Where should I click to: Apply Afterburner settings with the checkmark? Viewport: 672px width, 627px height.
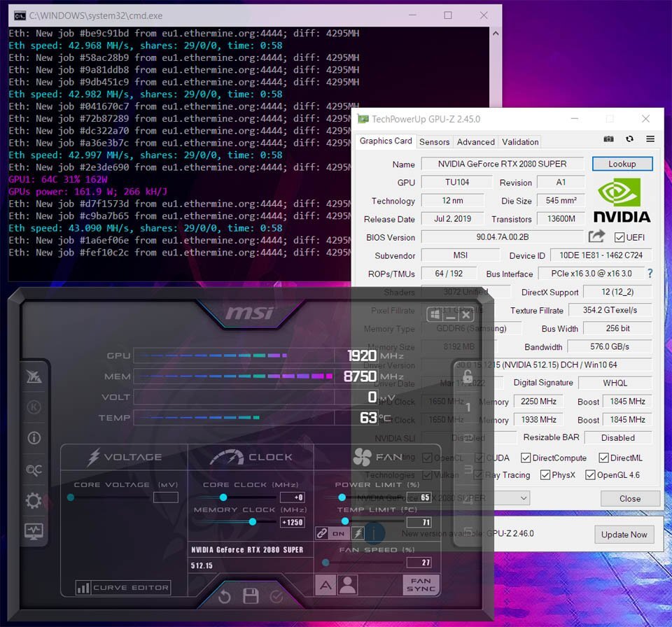pos(276,596)
